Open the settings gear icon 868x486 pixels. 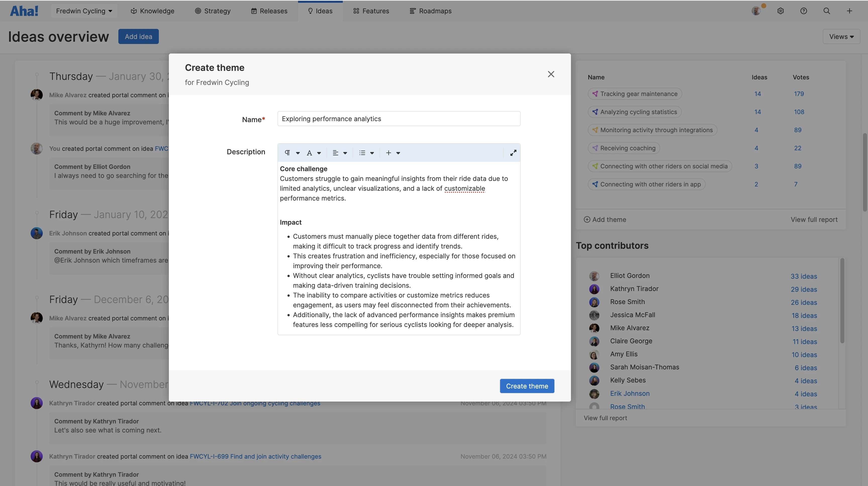tap(780, 11)
